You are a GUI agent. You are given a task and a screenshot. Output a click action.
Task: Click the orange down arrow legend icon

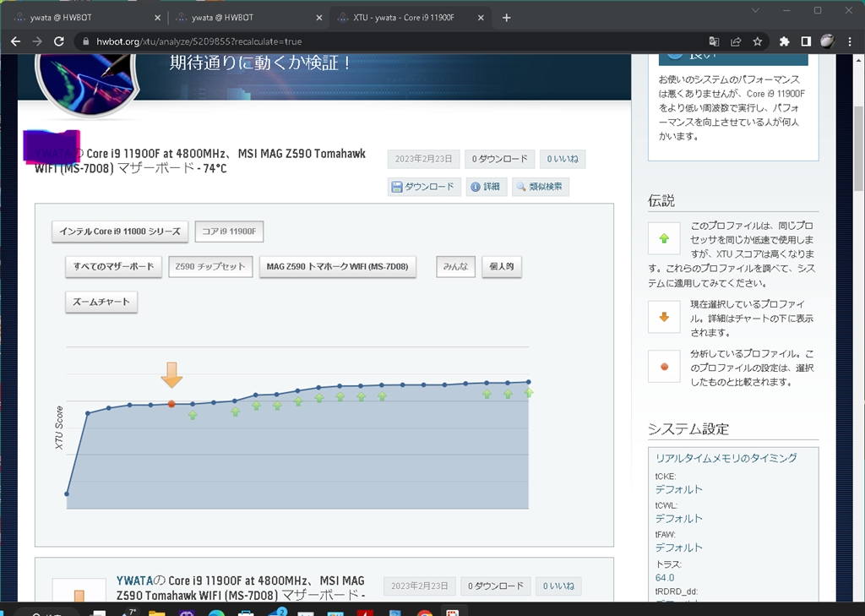pos(664,317)
